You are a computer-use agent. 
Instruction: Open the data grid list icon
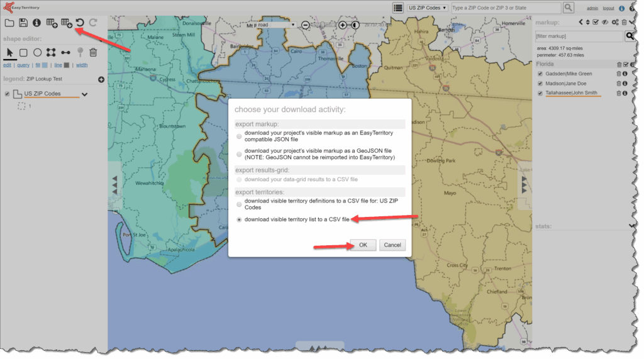tap(397, 8)
